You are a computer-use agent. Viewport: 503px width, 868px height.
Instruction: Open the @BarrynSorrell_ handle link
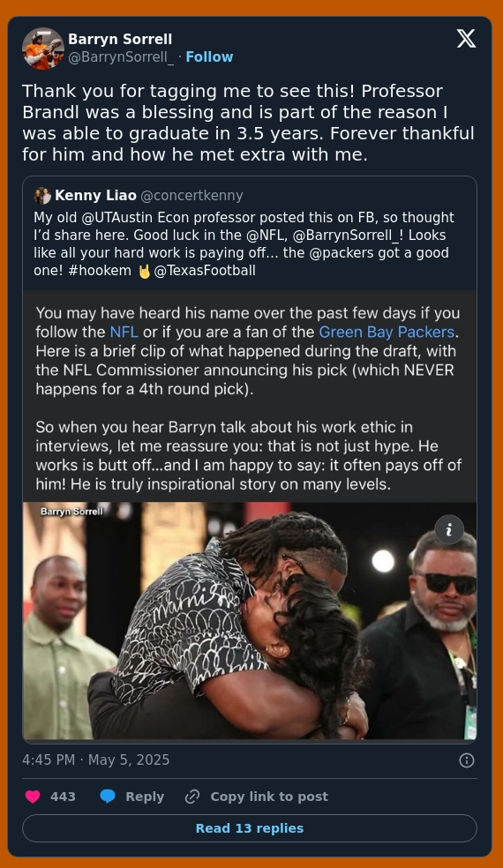pyautogui.click(x=121, y=57)
